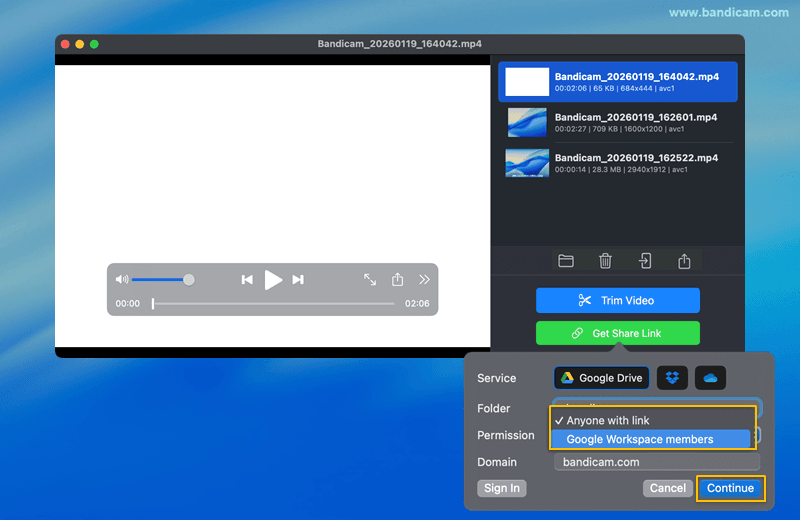Close the window with the red button
800x520 pixels.
[65, 44]
